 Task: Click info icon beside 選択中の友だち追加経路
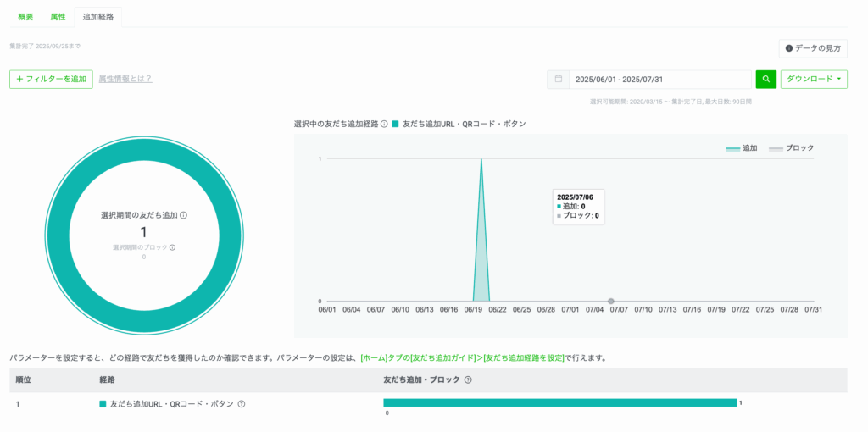384,124
